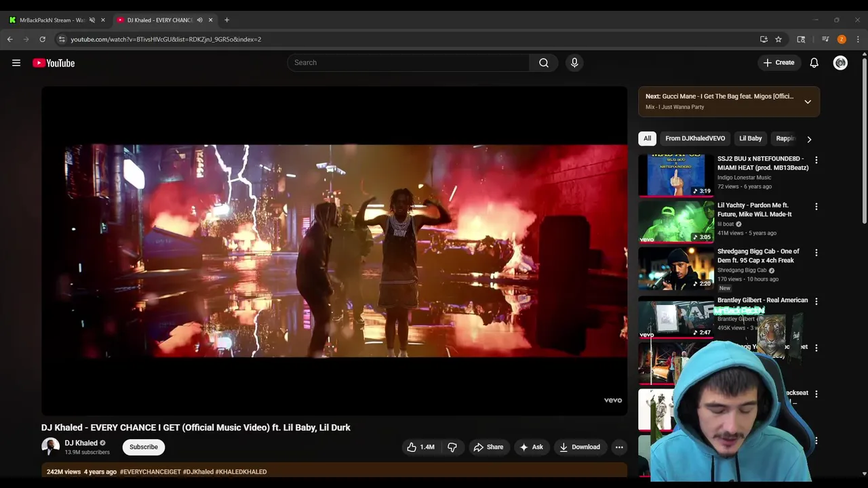The width and height of the screenshot is (868, 488).
Task: Select the Lil Baby filter chip
Action: [x=750, y=138]
